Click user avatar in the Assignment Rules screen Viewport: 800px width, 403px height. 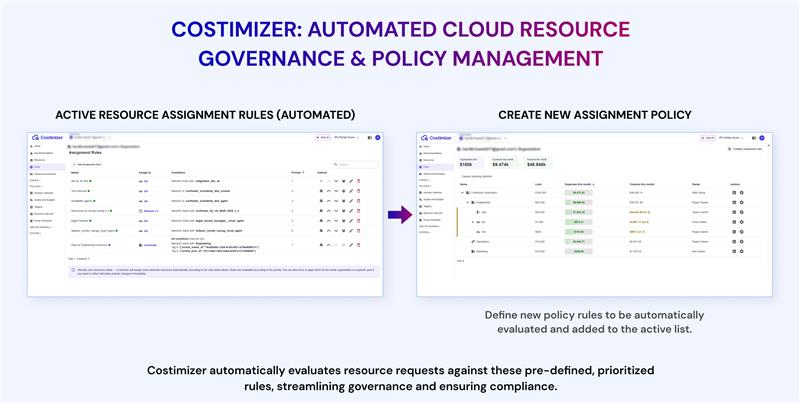377,137
